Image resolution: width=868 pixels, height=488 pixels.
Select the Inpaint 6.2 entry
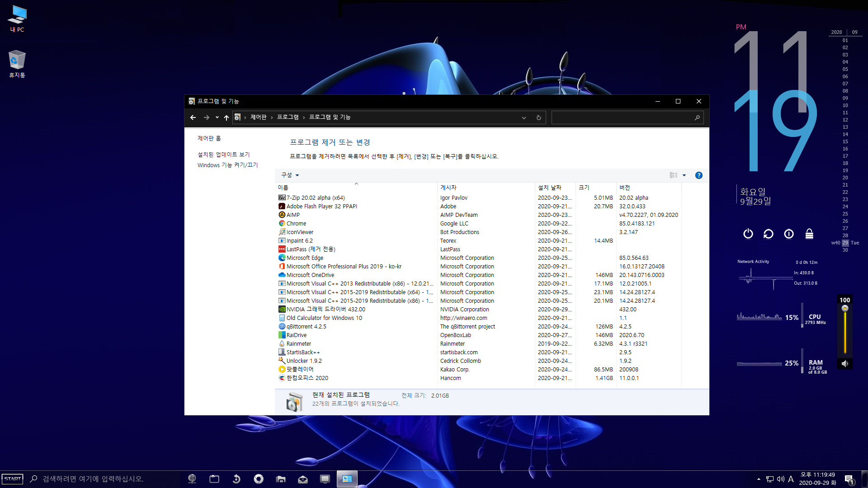coord(479,241)
